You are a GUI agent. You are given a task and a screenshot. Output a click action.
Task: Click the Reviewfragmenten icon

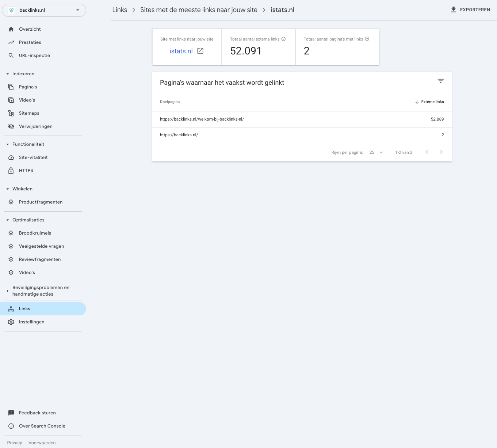[x=11, y=259]
